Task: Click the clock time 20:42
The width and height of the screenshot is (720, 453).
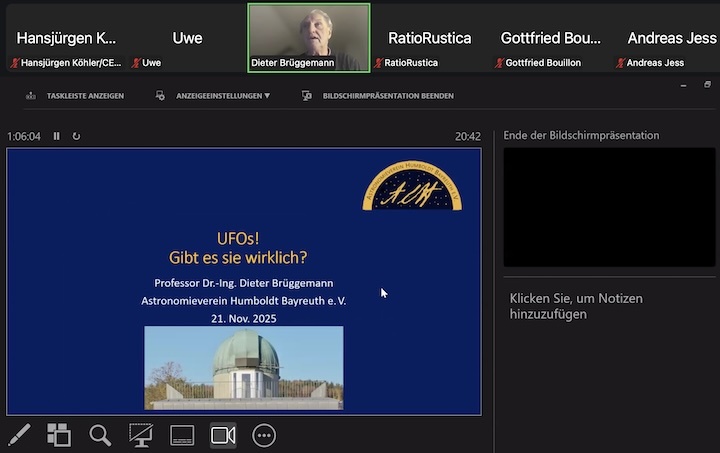Action: point(468,136)
